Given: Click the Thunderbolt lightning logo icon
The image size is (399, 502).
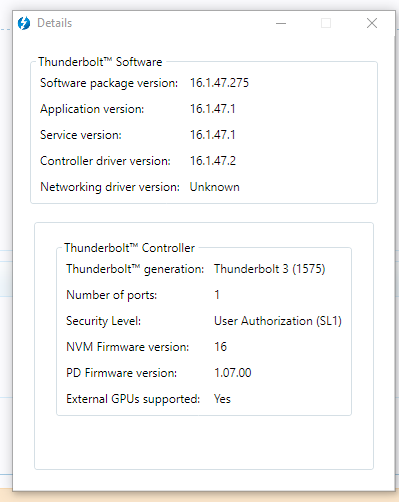Looking at the screenshot, I should tap(24, 23).
